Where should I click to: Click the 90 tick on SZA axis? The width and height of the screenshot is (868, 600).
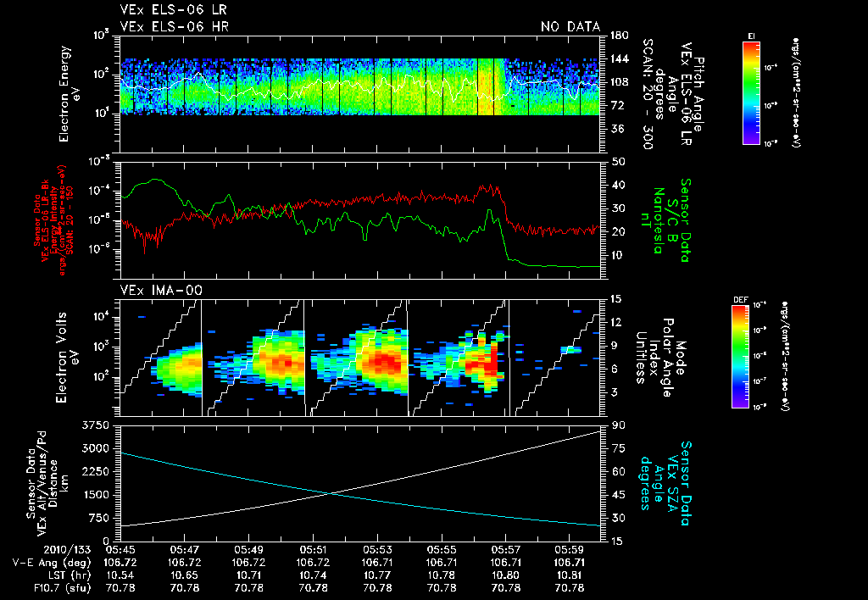click(x=616, y=425)
